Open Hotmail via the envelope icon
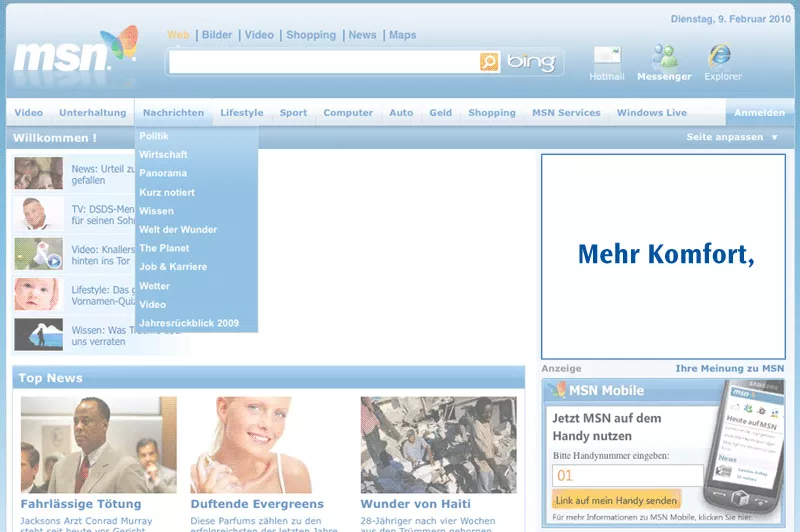Image resolution: width=800 pixels, height=532 pixels. [x=607, y=58]
